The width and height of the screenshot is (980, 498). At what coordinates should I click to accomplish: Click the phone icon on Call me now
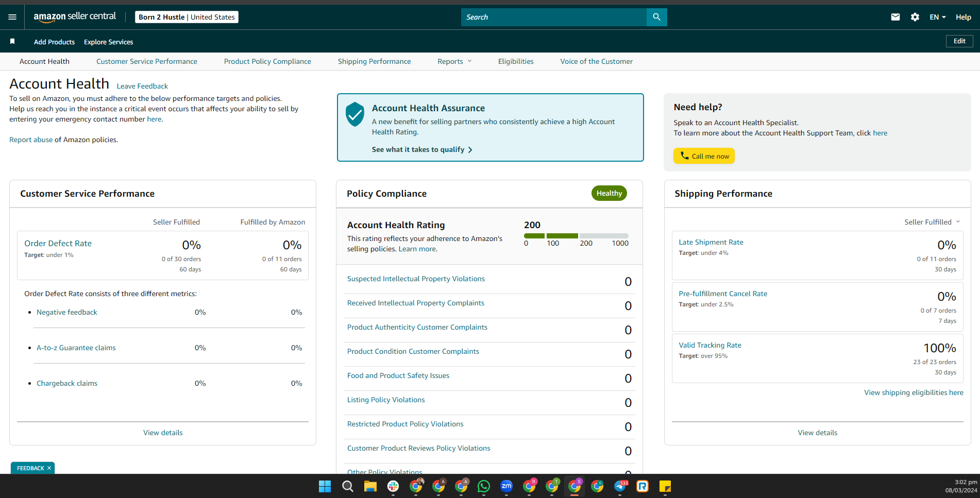coord(684,156)
